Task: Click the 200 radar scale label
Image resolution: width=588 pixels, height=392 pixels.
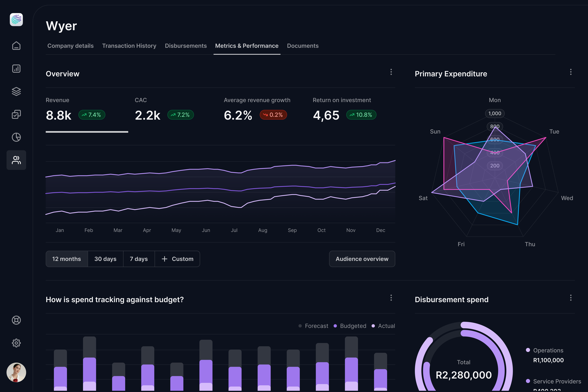Action: [495, 166]
